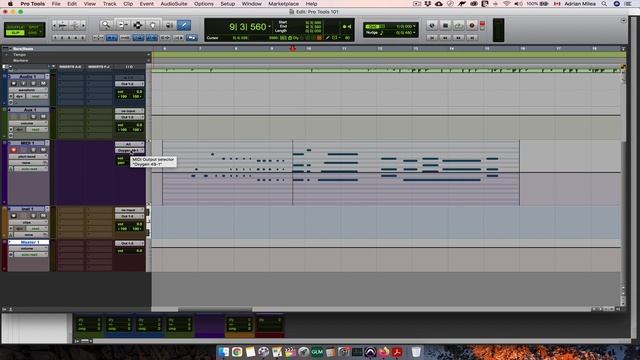Click the horizontal zoom audio waveform button
Screen dimensions: 640x360
[62, 25]
